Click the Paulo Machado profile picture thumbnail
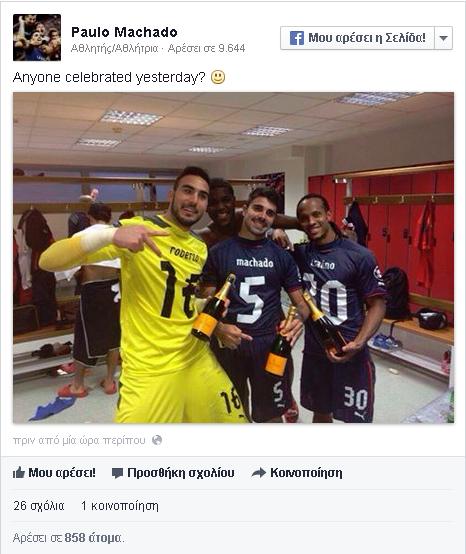Image resolution: width=466 pixels, height=554 pixels. (37, 37)
